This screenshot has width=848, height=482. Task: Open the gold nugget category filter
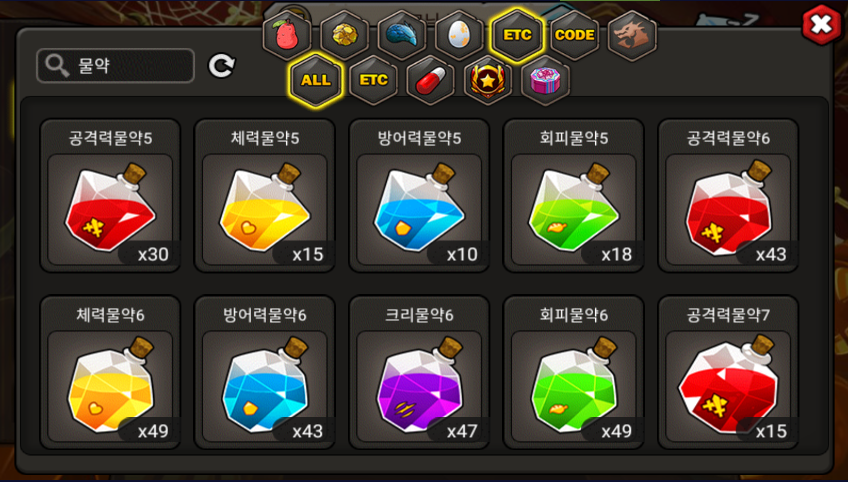tap(344, 35)
